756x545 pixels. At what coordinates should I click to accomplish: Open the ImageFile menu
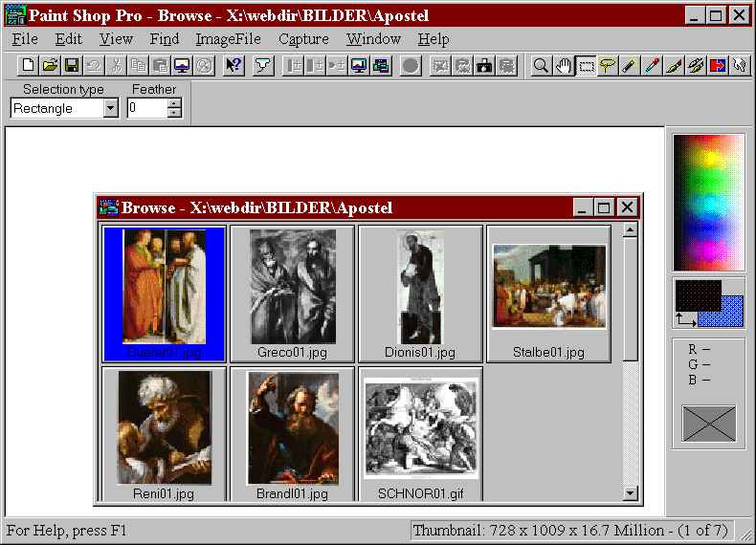point(228,39)
